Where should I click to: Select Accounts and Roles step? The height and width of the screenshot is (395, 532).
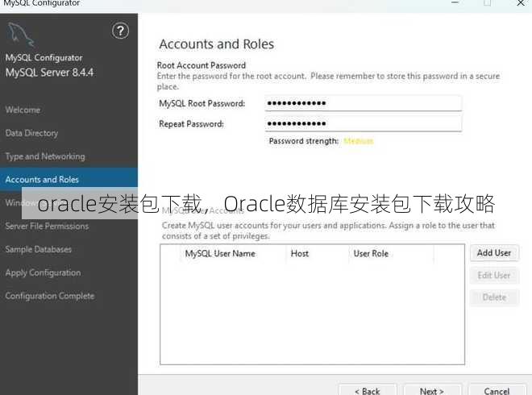[69, 179]
